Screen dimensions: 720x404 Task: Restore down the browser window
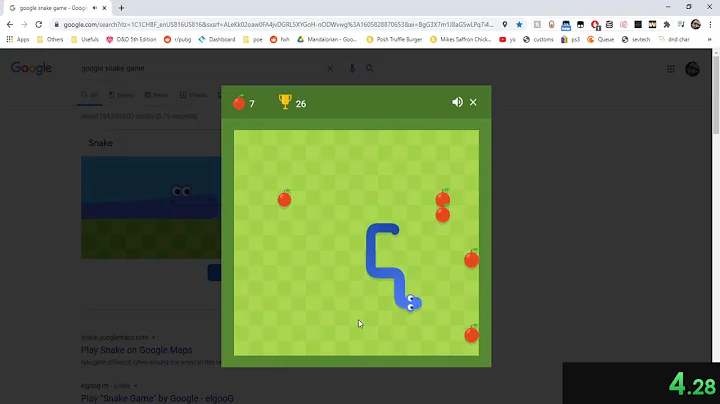(689, 7)
